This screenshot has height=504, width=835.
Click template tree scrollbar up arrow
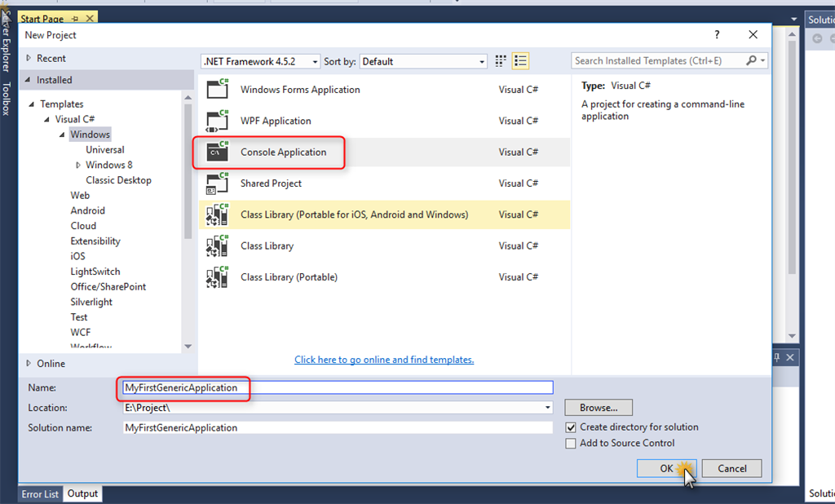pyautogui.click(x=188, y=98)
